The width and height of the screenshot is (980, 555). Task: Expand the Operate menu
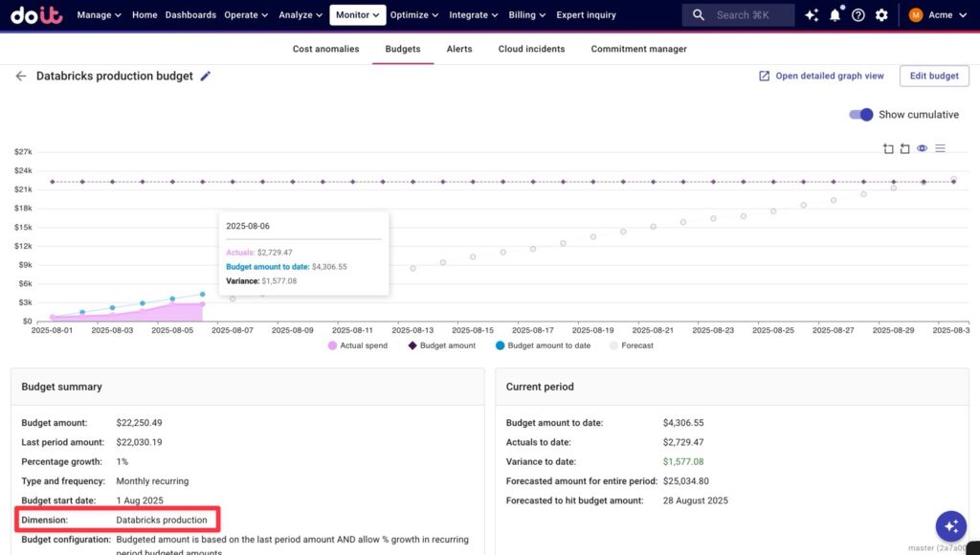click(x=246, y=15)
